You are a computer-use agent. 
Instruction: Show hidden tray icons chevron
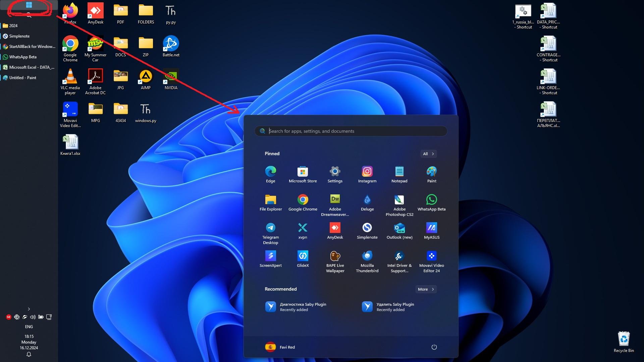point(29,309)
